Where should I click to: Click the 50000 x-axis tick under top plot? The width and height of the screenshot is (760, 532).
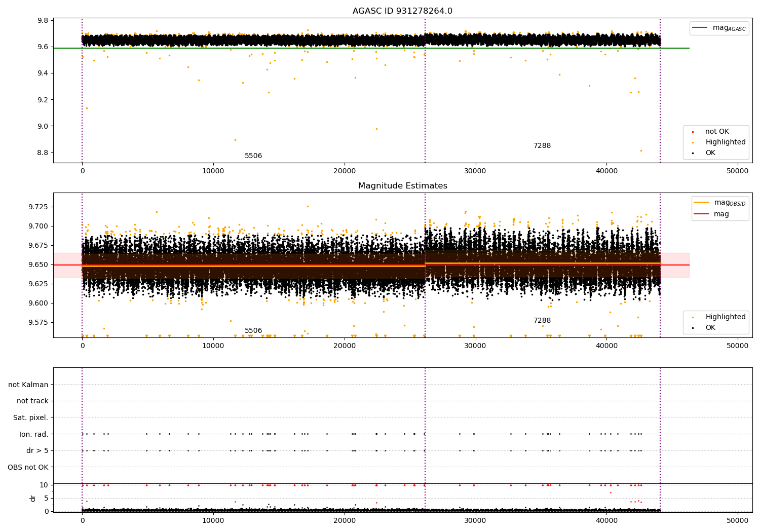click(x=738, y=171)
